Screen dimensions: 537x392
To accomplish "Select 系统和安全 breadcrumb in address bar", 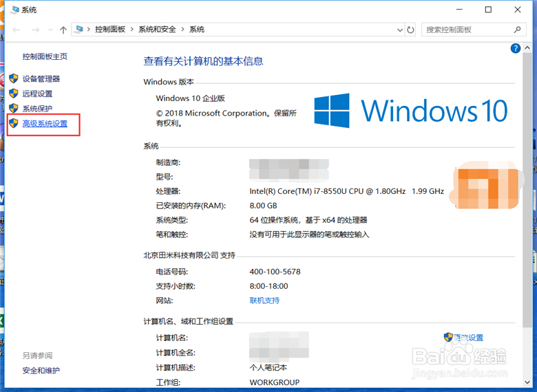I will pos(157,30).
